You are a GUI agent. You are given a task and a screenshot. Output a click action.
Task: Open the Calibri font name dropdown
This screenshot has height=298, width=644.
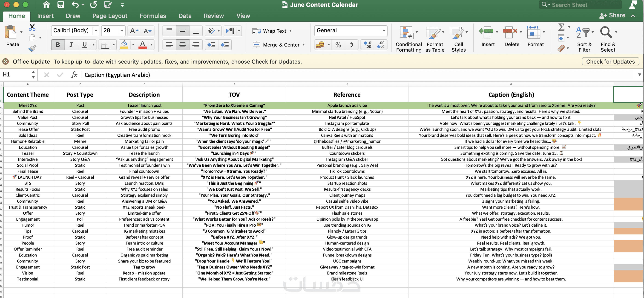tap(96, 31)
